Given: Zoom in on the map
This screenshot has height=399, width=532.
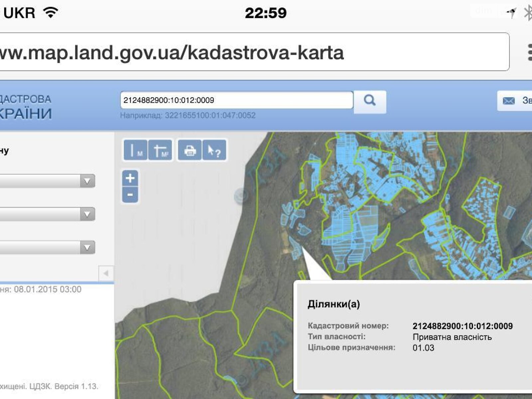Looking at the screenshot, I should click(x=130, y=179).
